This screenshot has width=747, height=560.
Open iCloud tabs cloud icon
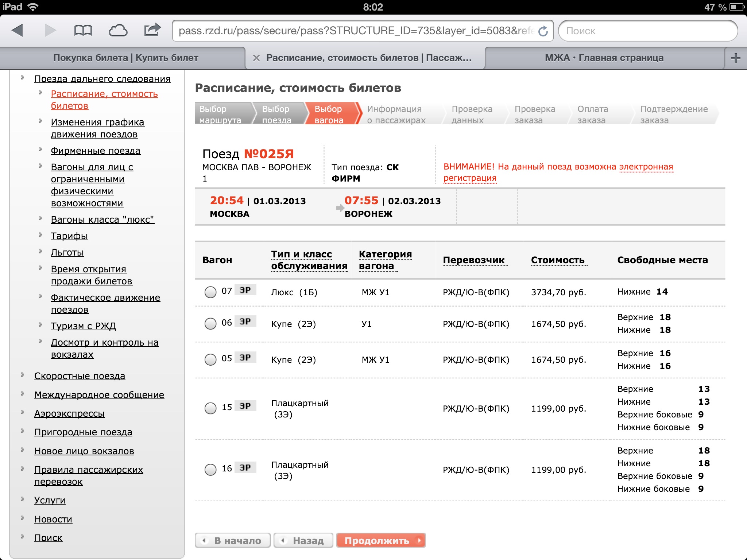click(x=118, y=31)
